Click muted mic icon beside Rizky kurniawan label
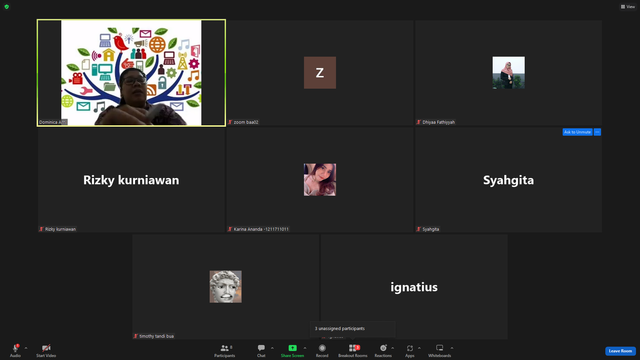Screen dimensions: 640x360 (41, 229)
